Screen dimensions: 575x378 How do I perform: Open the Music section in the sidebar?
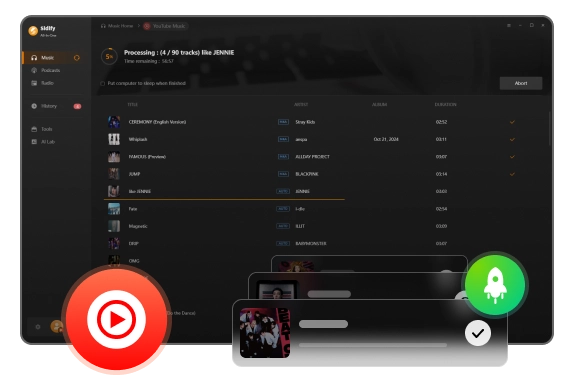[55, 58]
